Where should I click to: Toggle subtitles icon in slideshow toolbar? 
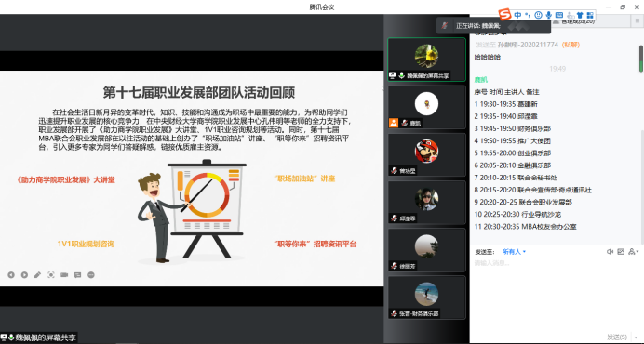[x=77, y=275]
